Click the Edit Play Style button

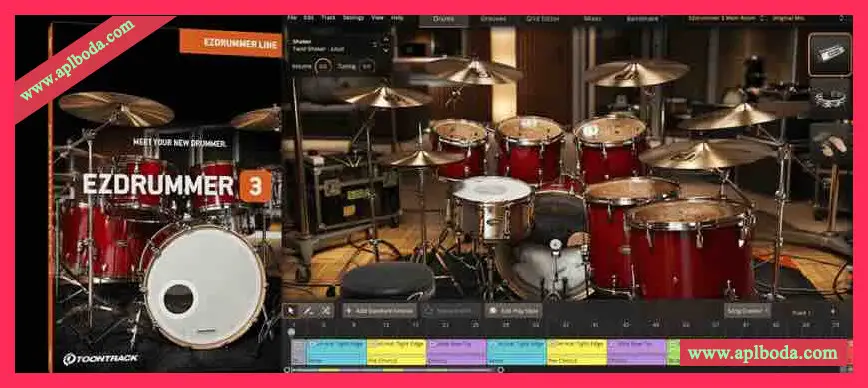(513, 311)
